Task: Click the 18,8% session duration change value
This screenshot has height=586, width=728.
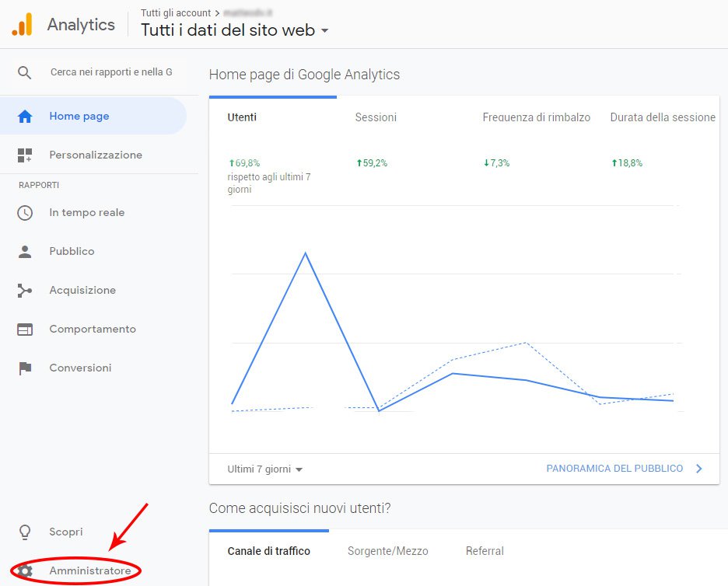Action: point(627,163)
